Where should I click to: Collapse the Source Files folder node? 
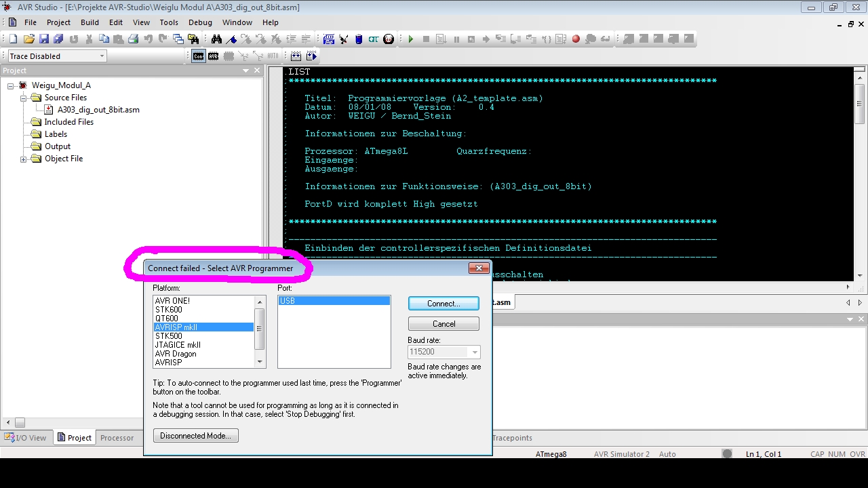point(23,98)
